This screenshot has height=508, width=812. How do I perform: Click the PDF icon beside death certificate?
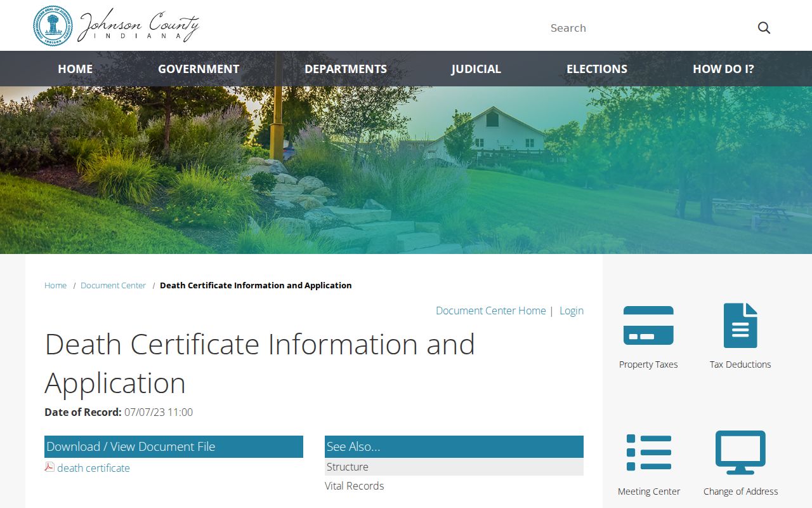[49, 467]
